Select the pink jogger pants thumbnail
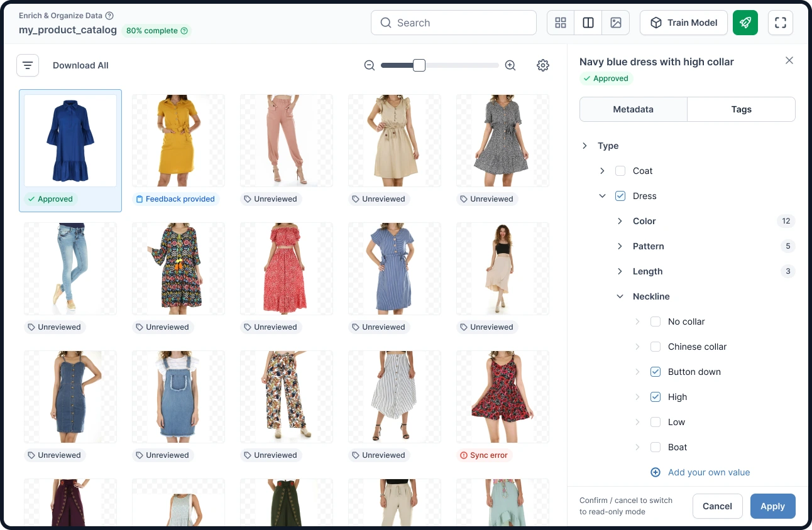812x530 pixels. click(x=287, y=141)
